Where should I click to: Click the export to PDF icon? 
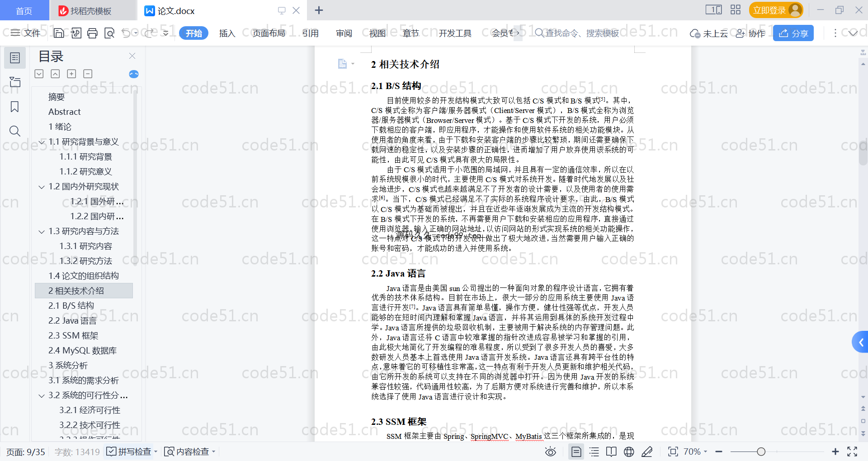click(x=76, y=33)
